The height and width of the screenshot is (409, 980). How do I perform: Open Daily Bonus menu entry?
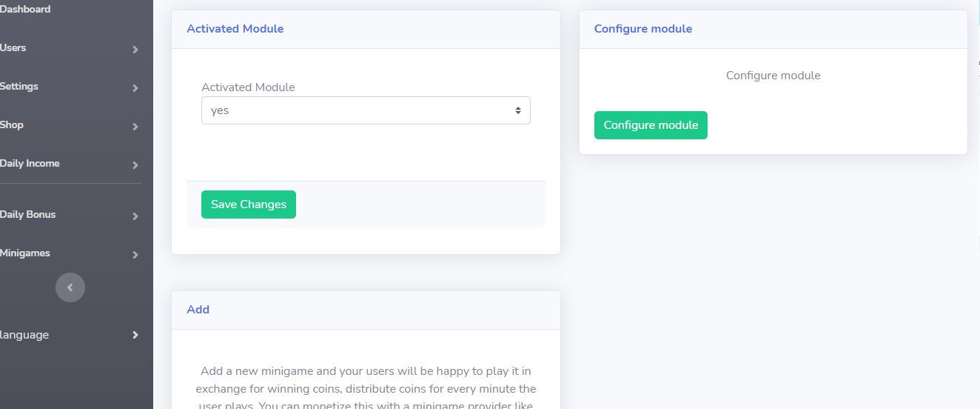28,214
